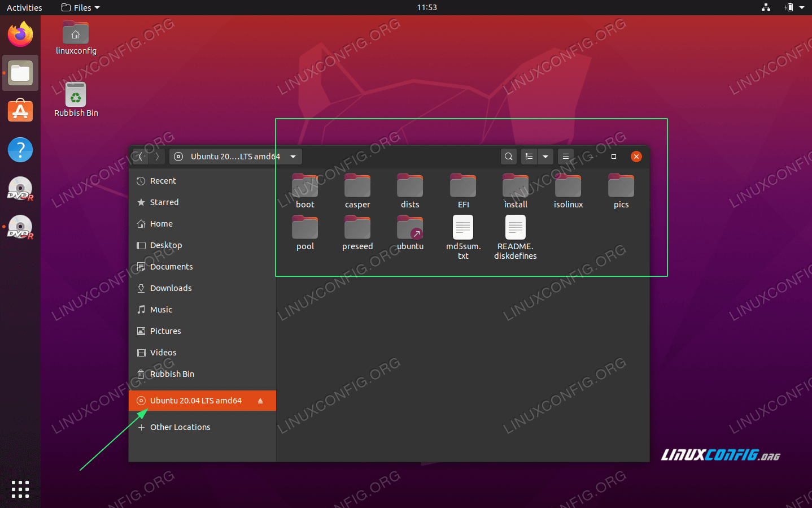Screen dimensions: 812x508
Task: Open Starred in sidebar
Action: coord(202,202)
